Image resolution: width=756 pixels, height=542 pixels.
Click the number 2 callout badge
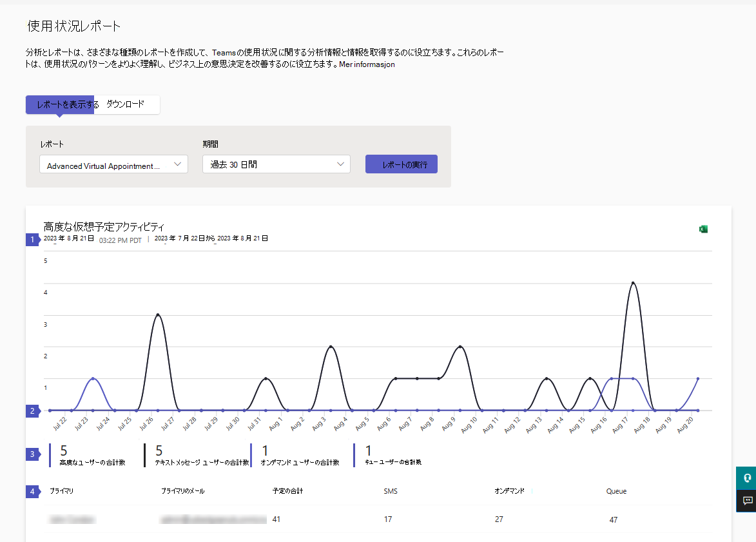(x=32, y=411)
